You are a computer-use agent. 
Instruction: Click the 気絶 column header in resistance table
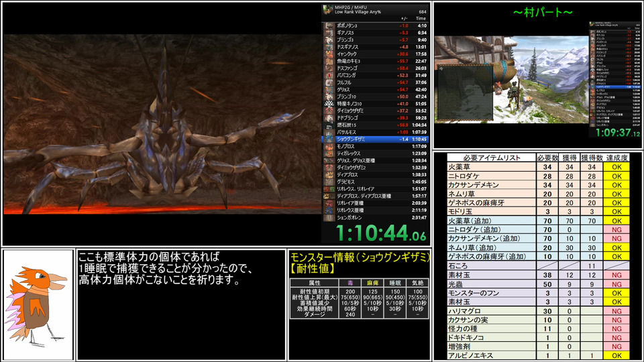[417, 283]
